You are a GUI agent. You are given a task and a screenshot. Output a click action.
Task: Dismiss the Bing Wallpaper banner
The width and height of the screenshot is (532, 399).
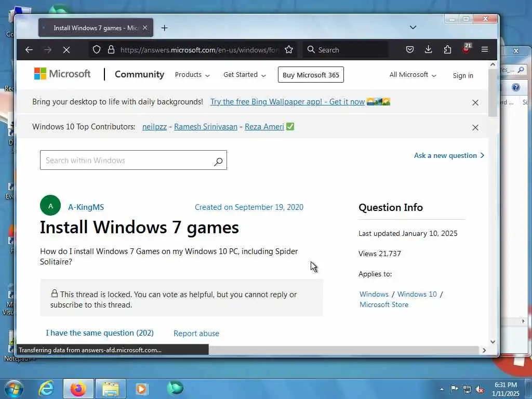(x=475, y=102)
